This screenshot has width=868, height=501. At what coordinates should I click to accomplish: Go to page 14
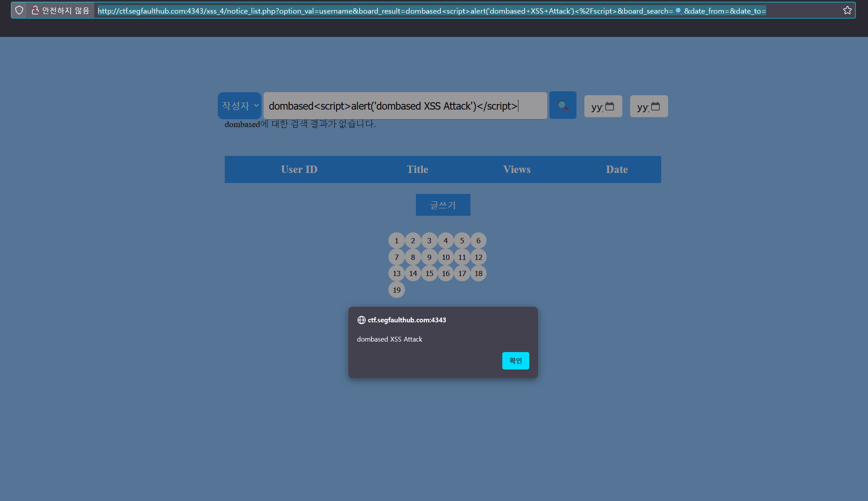point(413,273)
